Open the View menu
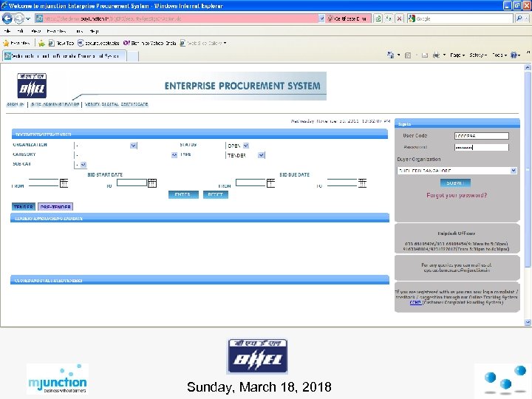 (35, 31)
